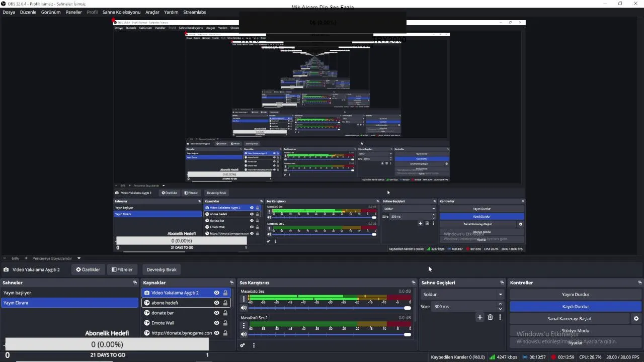Adjust the Masaüstü Ses 2 volume slider
644x362 pixels.
click(x=331, y=334)
